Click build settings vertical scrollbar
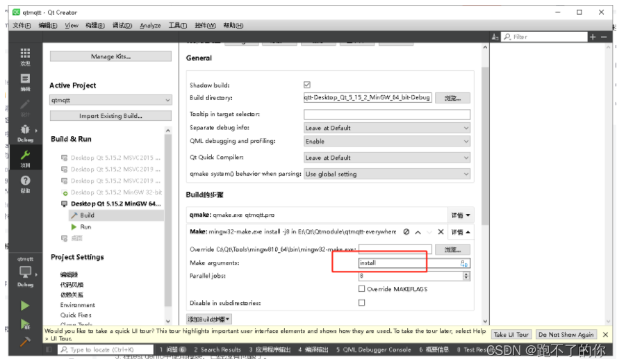The image size is (617, 364). 485,146
